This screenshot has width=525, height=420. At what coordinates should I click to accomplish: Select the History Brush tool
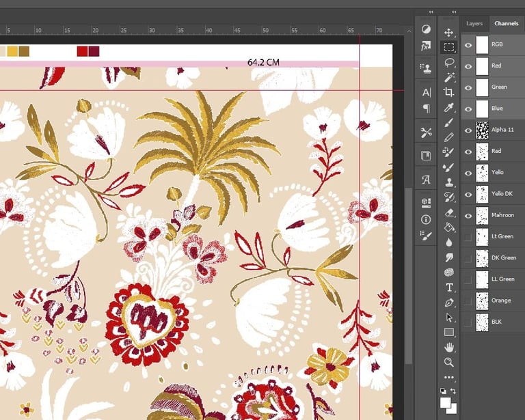tap(448, 197)
